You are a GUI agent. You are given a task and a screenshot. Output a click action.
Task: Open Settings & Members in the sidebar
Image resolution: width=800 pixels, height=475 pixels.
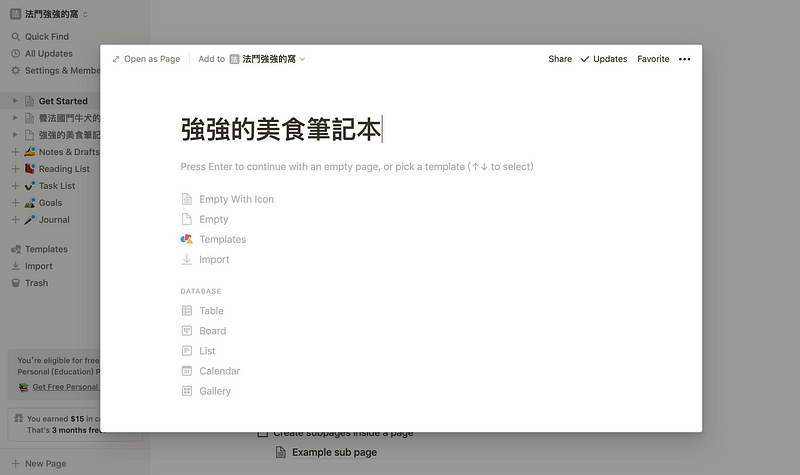pos(55,70)
